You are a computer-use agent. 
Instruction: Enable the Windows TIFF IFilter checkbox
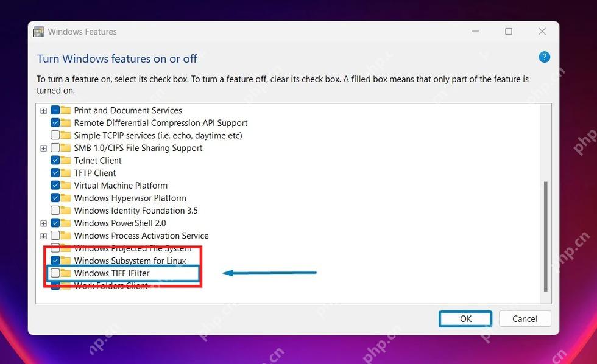coord(55,273)
